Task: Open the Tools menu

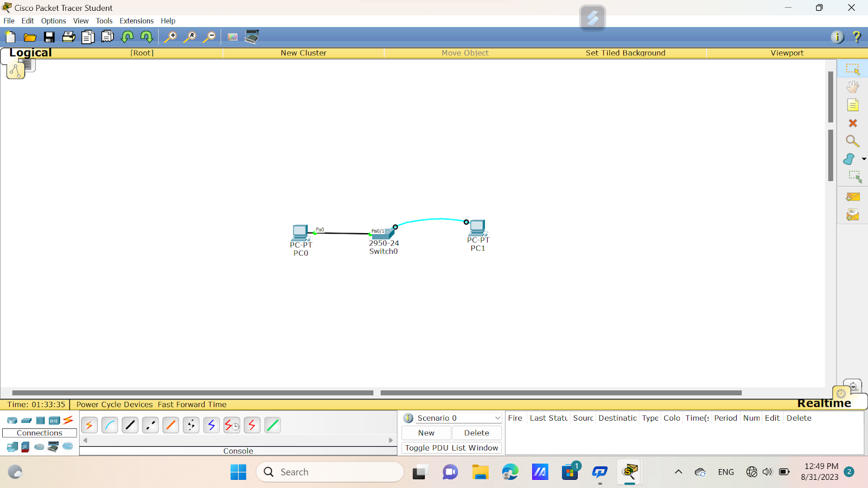Action: point(104,21)
